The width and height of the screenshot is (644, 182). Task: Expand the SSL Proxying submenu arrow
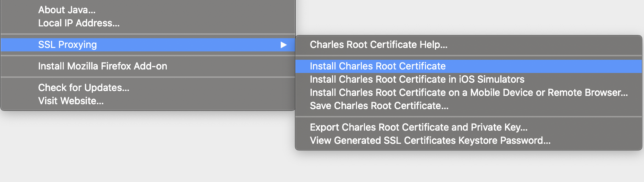coord(284,45)
